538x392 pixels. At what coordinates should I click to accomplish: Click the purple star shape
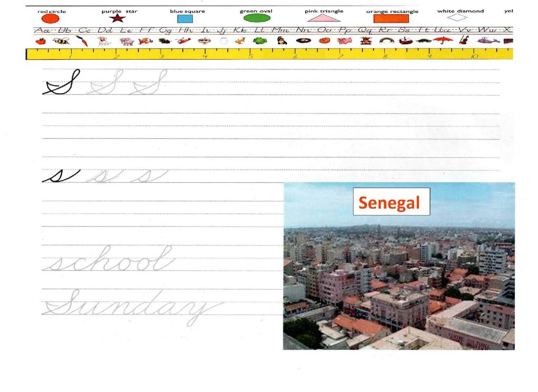click(x=117, y=18)
